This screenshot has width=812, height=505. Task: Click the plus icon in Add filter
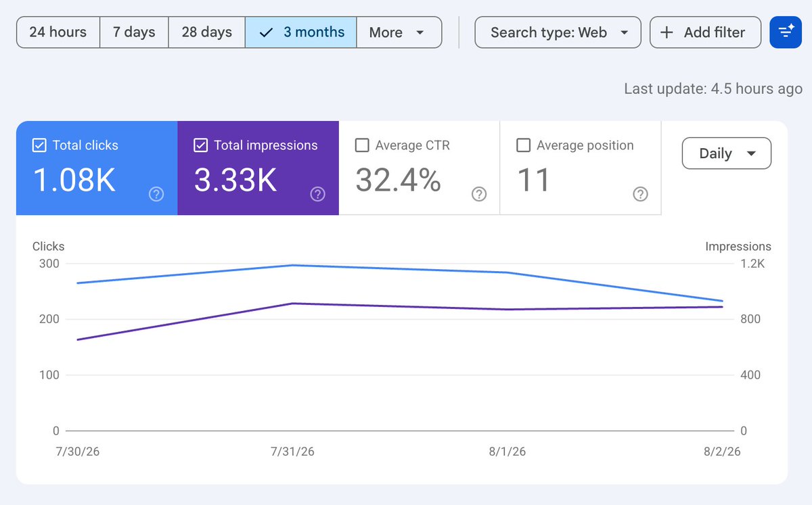click(667, 32)
